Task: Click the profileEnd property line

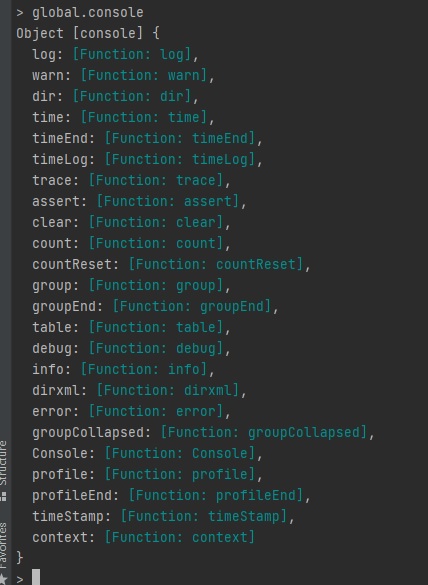Action: pos(171,495)
